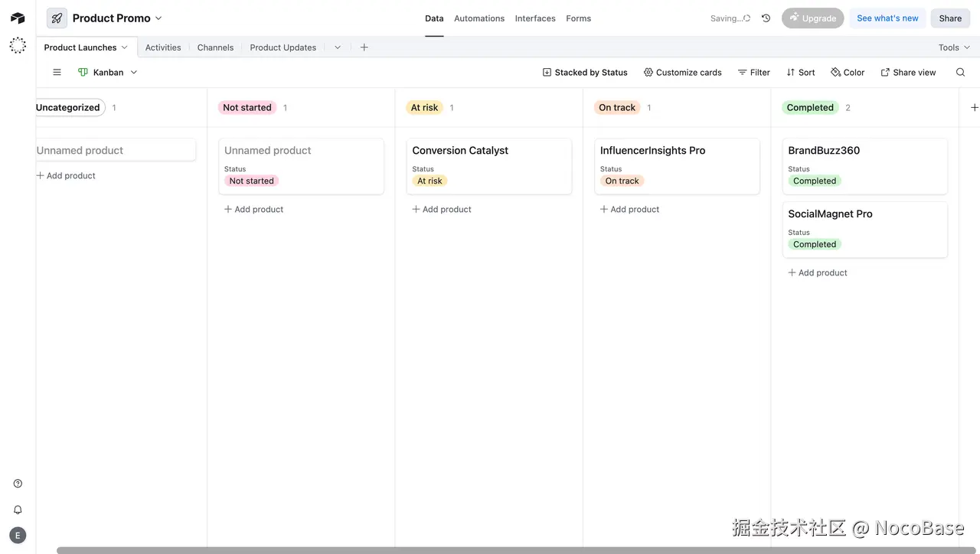Click Stacked by Status grouping control
Viewport: 980px width, 554px height.
tap(585, 72)
